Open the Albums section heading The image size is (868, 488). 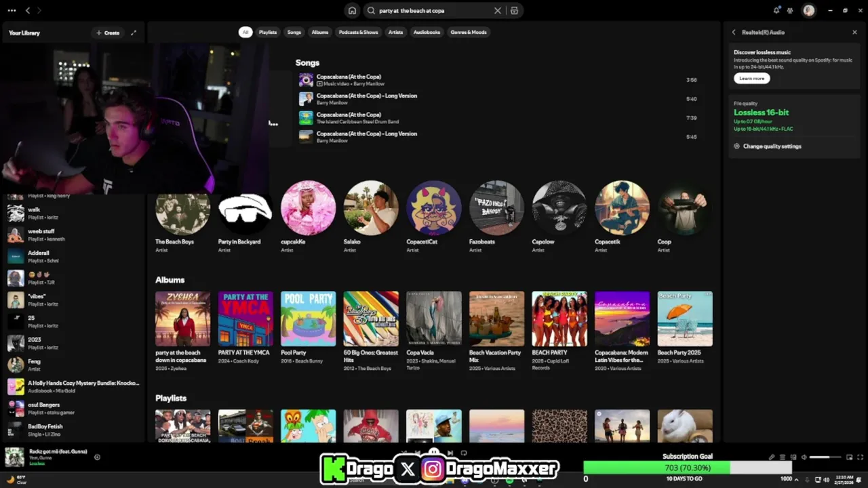170,279
